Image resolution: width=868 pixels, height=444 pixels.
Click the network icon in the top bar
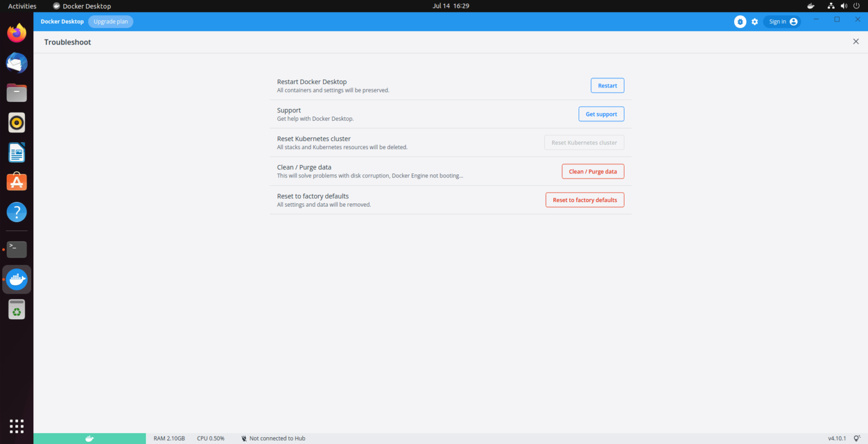coord(831,6)
